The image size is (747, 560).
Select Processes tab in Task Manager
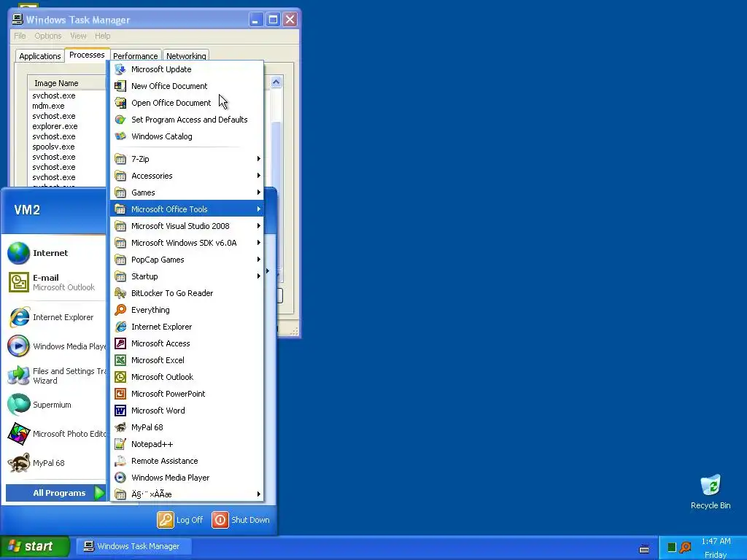(87, 55)
